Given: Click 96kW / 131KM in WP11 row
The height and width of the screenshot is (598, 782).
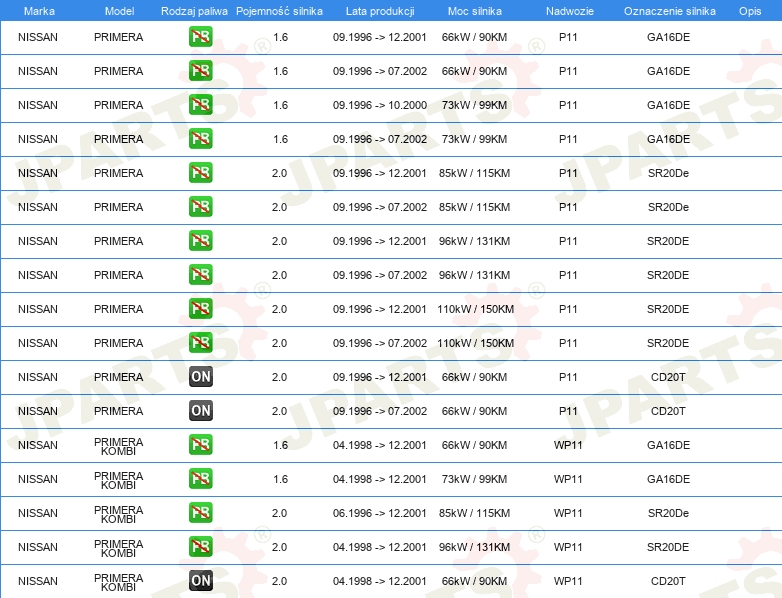Looking at the screenshot, I should (474, 547).
